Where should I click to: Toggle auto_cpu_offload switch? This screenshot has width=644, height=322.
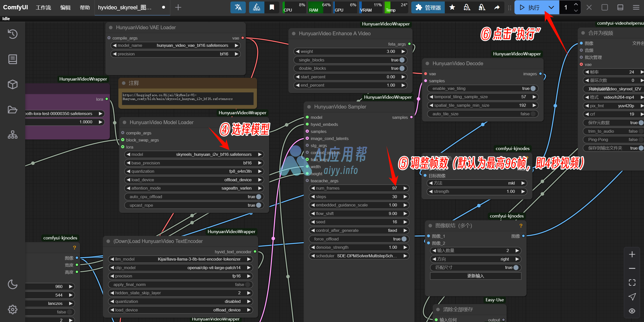pos(259,197)
